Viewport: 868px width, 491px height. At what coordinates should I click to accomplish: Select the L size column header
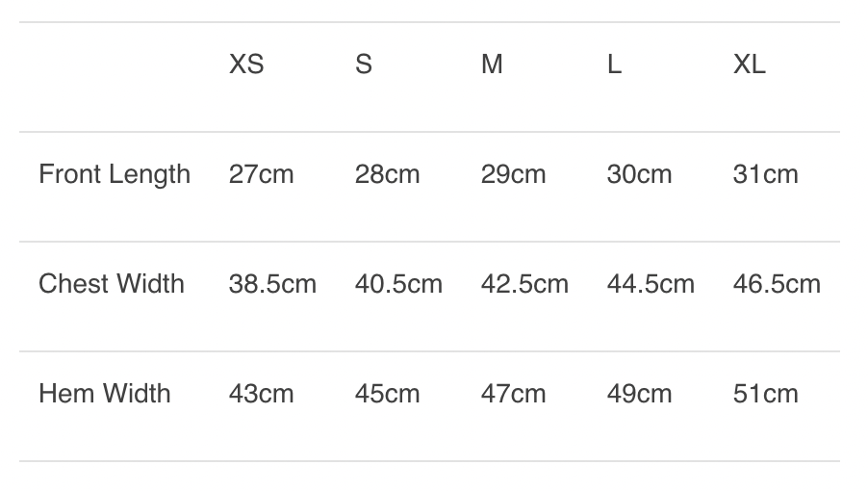(614, 65)
